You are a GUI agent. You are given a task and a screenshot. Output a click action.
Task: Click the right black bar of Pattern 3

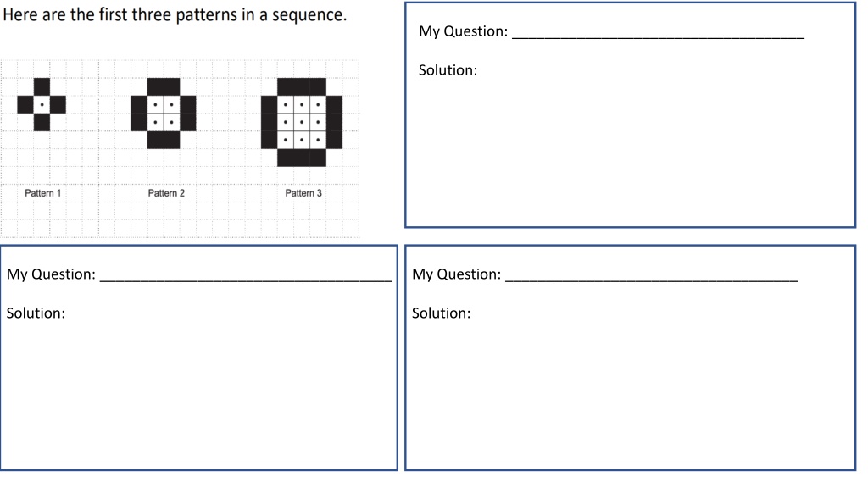pos(334,122)
